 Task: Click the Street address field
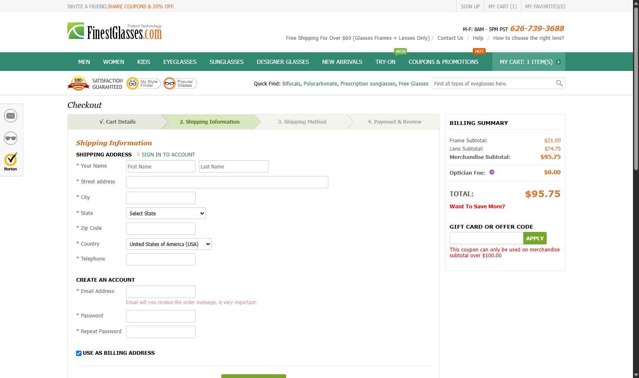click(x=227, y=182)
